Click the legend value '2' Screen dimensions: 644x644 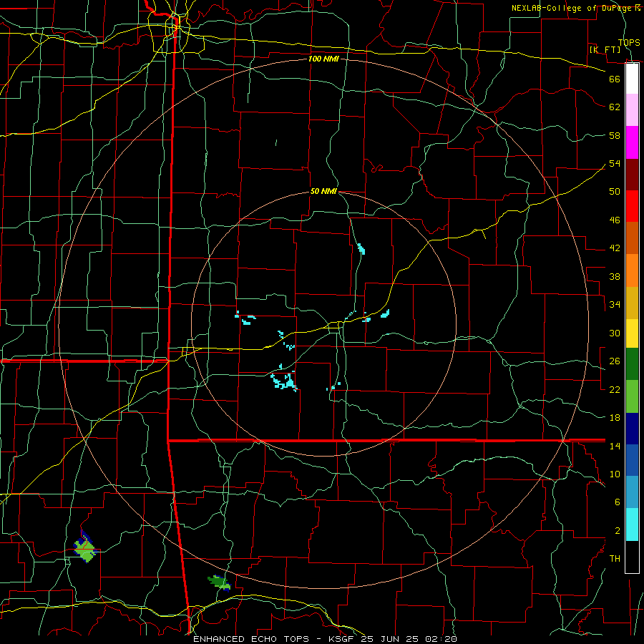[618, 531]
